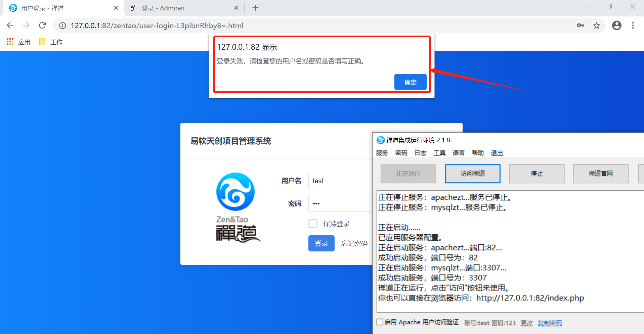Restore down the Chrome browser window
644x334 pixels.
[609, 7]
